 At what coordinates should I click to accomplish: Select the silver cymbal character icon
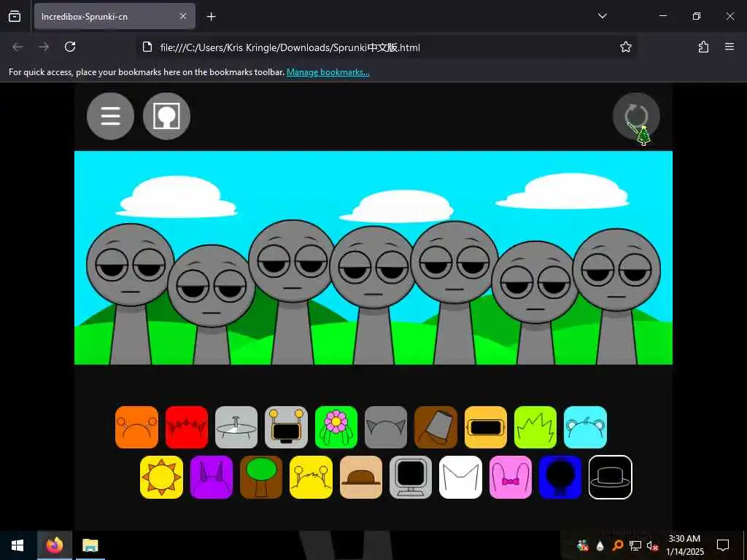pos(236,427)
